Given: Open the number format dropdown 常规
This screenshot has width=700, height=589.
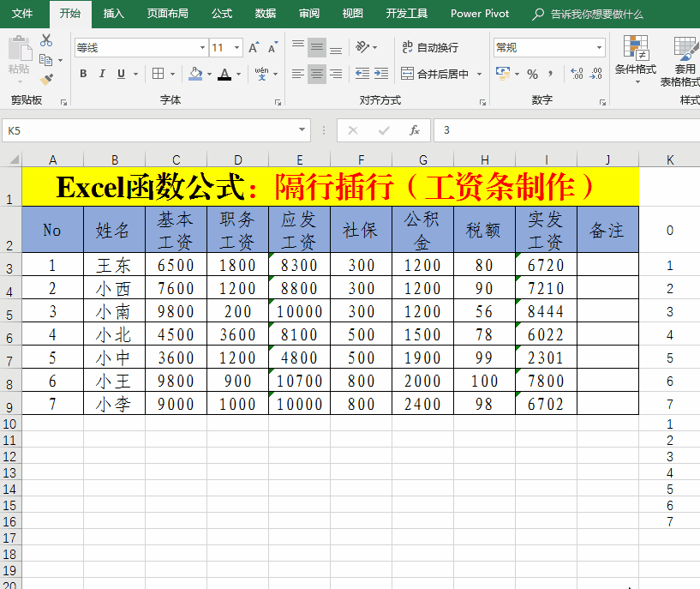Looking at the screenshot, I should pyautogui.click(x=599, y=48).
